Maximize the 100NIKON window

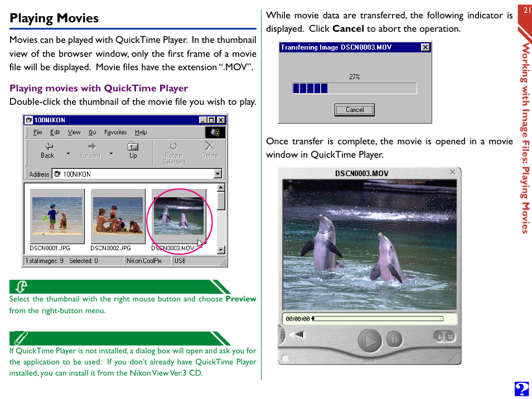coord(211,120)
